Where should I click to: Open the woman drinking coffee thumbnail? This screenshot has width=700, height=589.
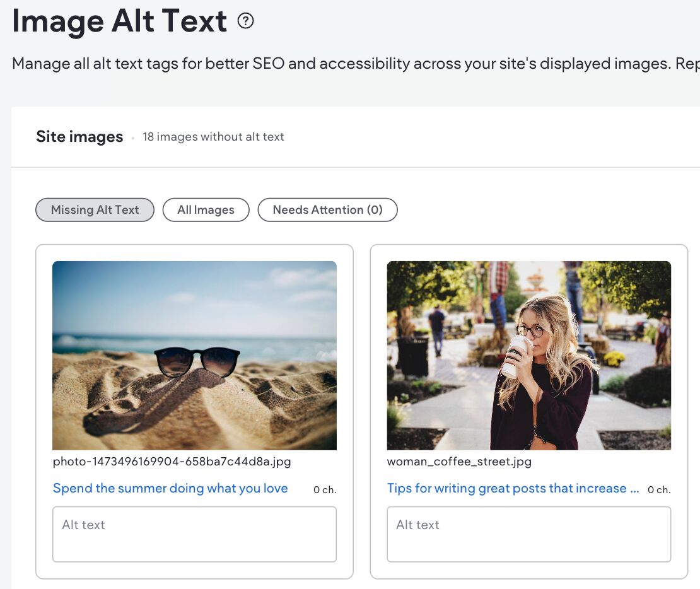tap(528, 355)
